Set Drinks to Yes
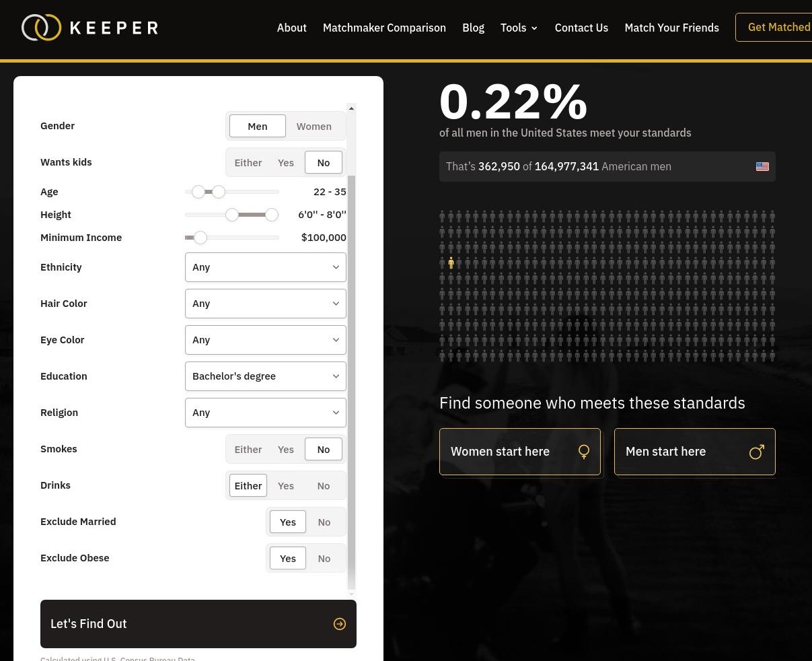Screen dimensions: 812x661 coord(286,485)
